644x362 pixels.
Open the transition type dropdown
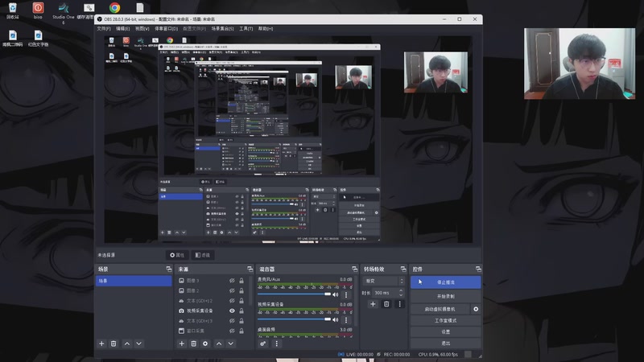[x=384, y=281]
